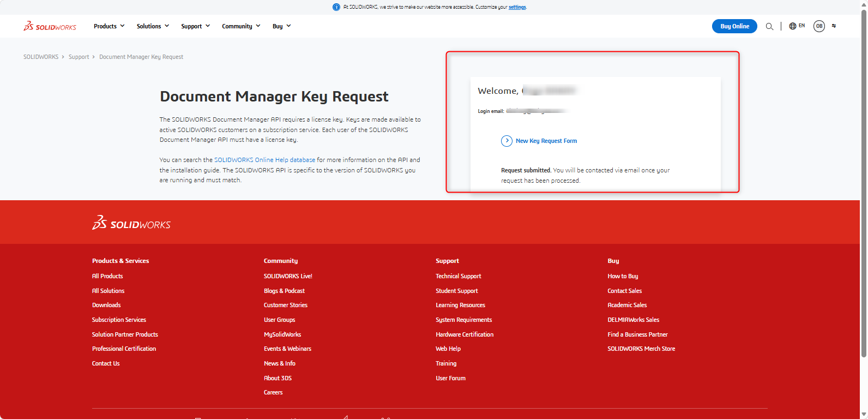Open User Forum link

pos(450,378)
